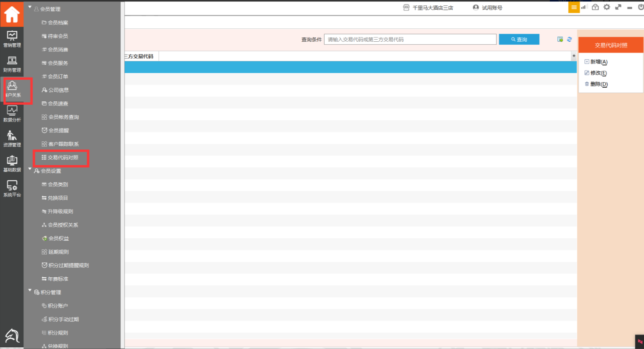This screenshot has width=644, height=349.
Task: Focus the 查询条件 search input field
Action: [x=410, y=39]
